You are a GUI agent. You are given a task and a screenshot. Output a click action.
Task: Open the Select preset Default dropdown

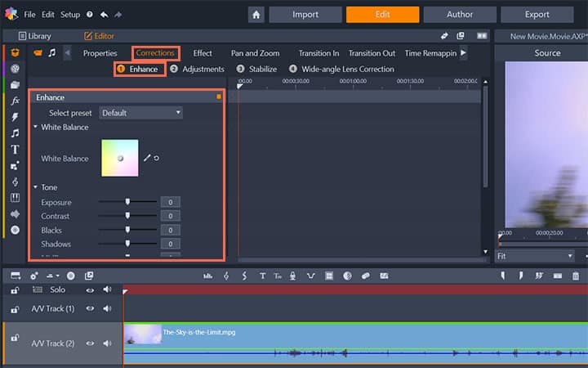[x=141, y=113]
